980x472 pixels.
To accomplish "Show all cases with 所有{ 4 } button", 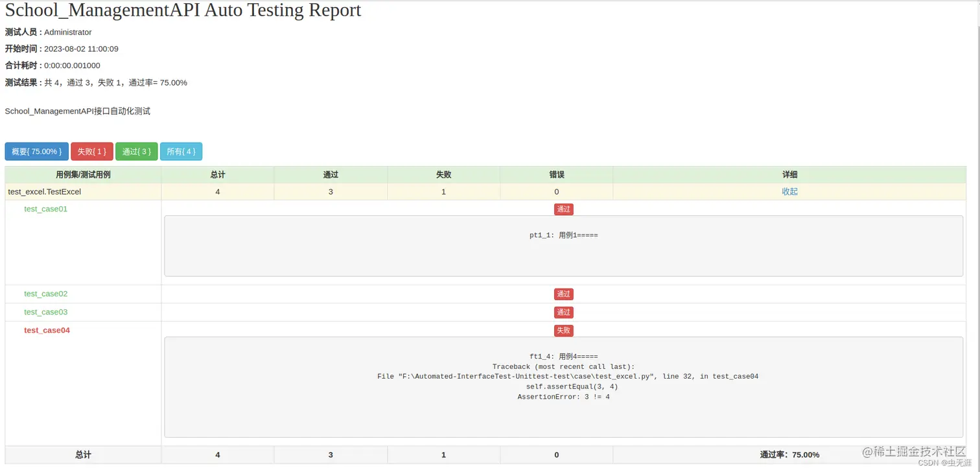I will point(181,151).
